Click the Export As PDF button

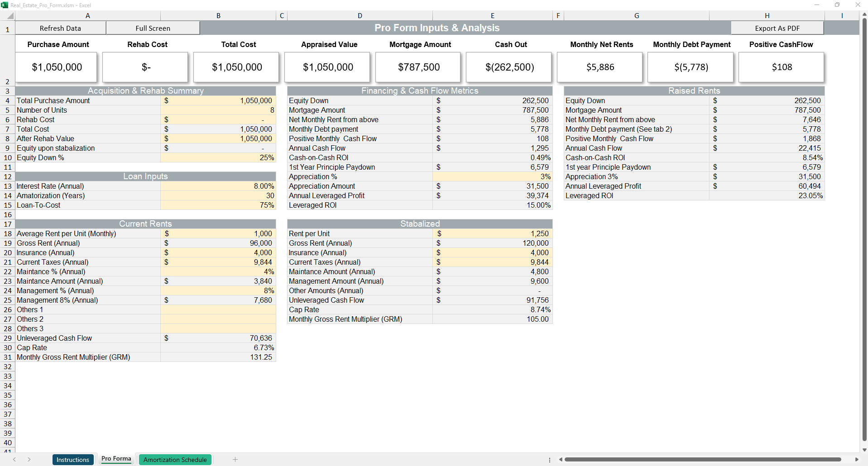pyautogui.click(x=777, y=28)
